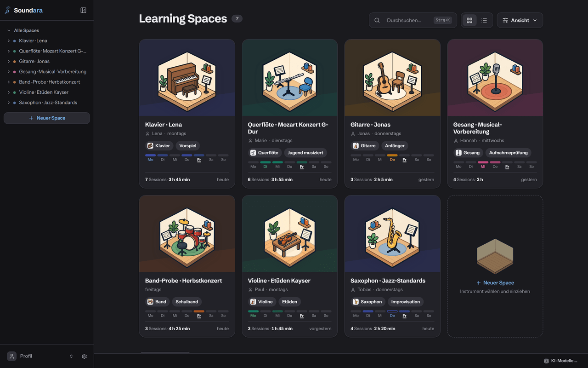
Task: Click the Schulband tag
Action: pyautogui.click(x=187, y=302)
